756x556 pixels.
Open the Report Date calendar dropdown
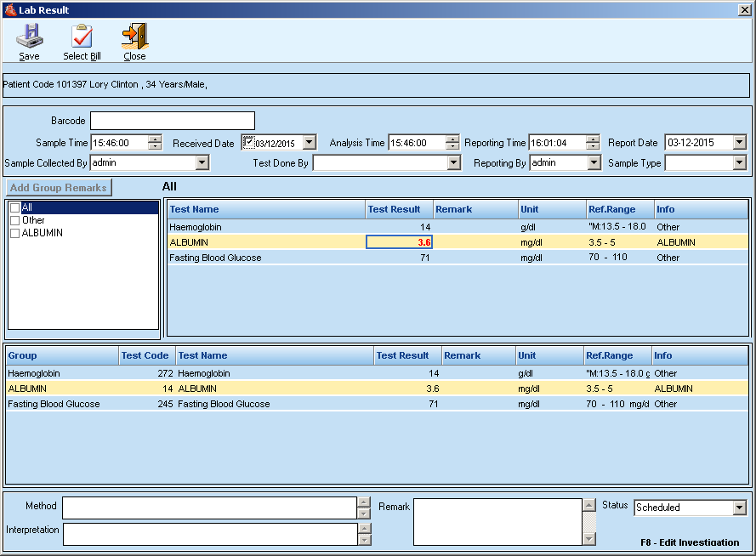739,143
